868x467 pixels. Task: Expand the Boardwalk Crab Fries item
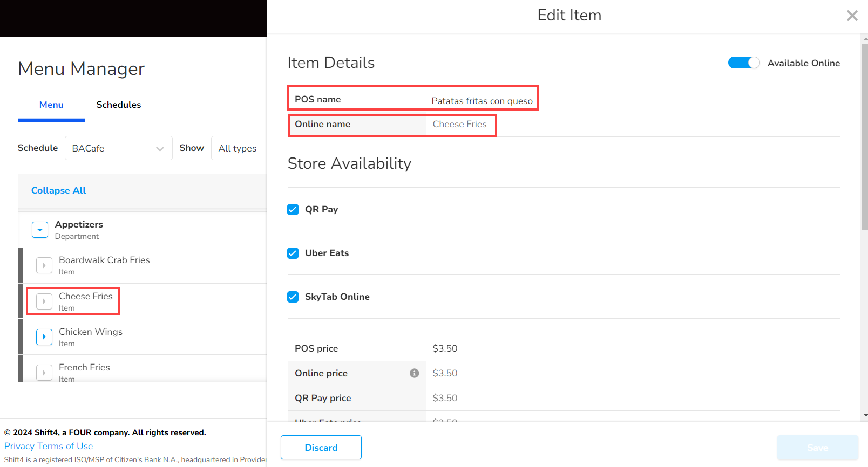pos(44,265)
